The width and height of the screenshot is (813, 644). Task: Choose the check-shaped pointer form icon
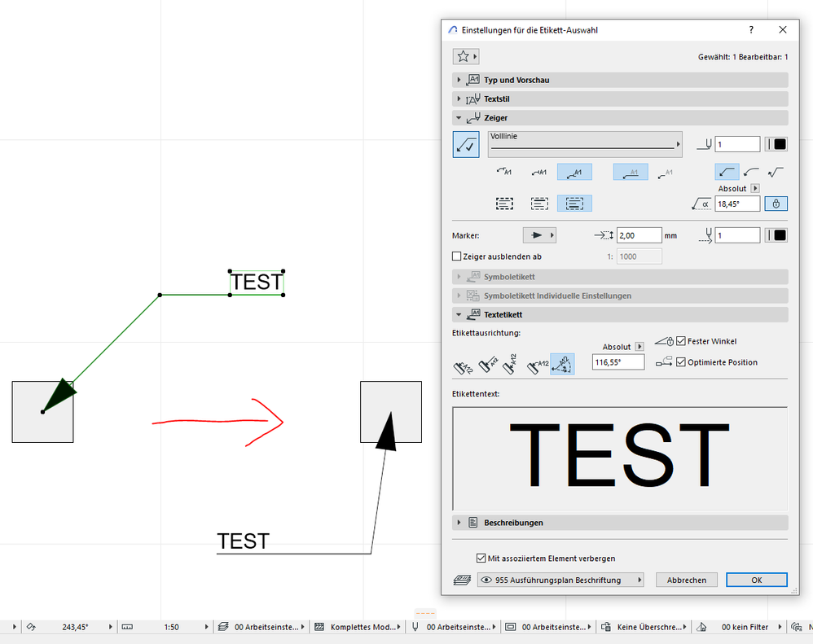[776, 172]
